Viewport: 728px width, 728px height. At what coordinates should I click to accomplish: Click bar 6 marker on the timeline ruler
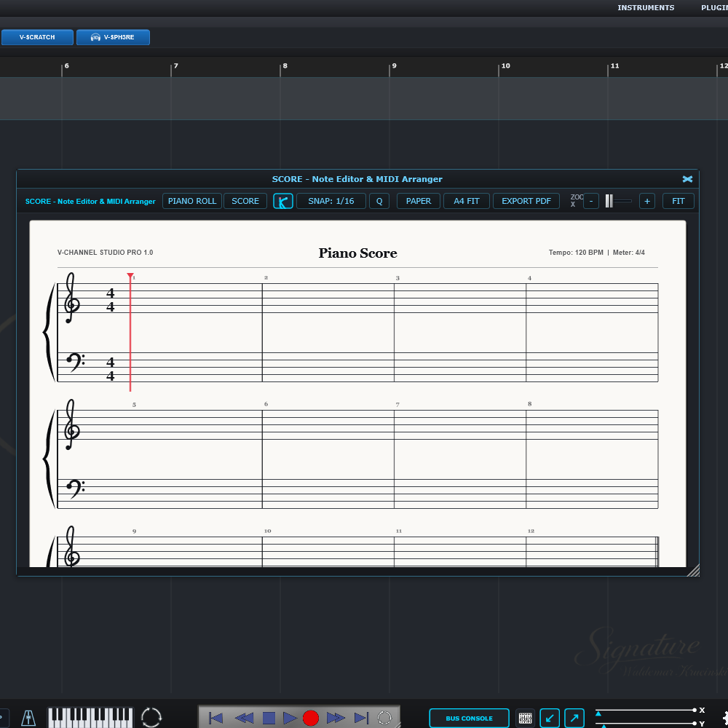click(x=66, y=66)
